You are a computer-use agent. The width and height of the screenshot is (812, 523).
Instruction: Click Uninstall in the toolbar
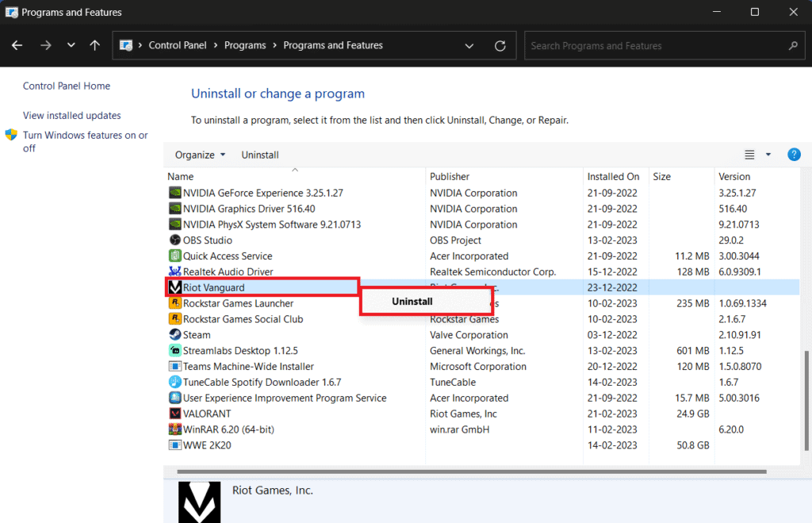click(260, 155)
